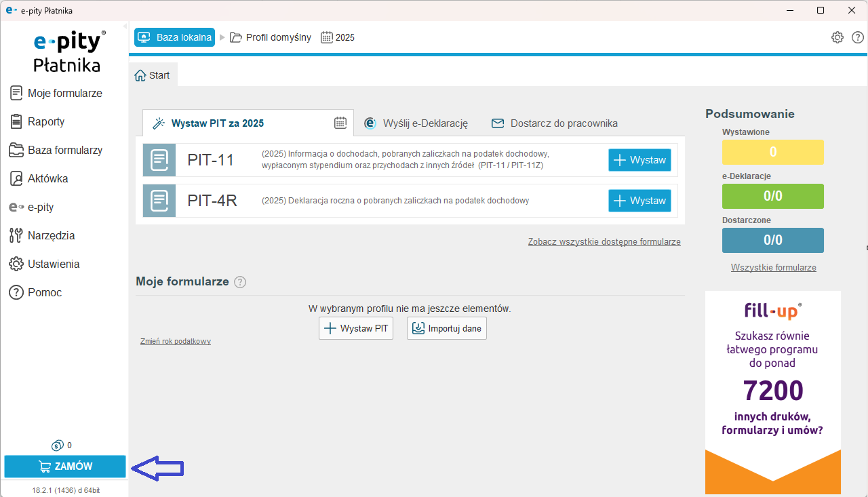The height and width of the screenshot is (497, 868).
Task: Click help icon next to Moje formularze heading
Action: (x=240, y=282)
